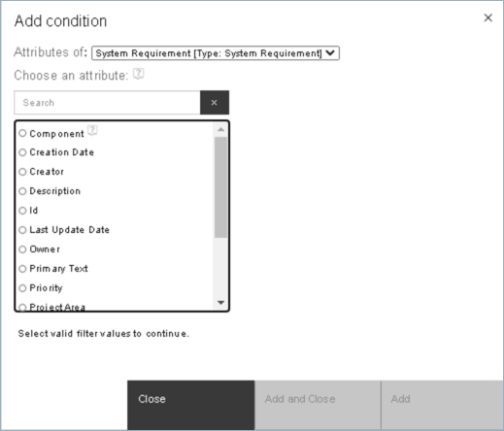Click the attribute Search input field
Screen dimensions: 504x431
[x=107, y=103]
